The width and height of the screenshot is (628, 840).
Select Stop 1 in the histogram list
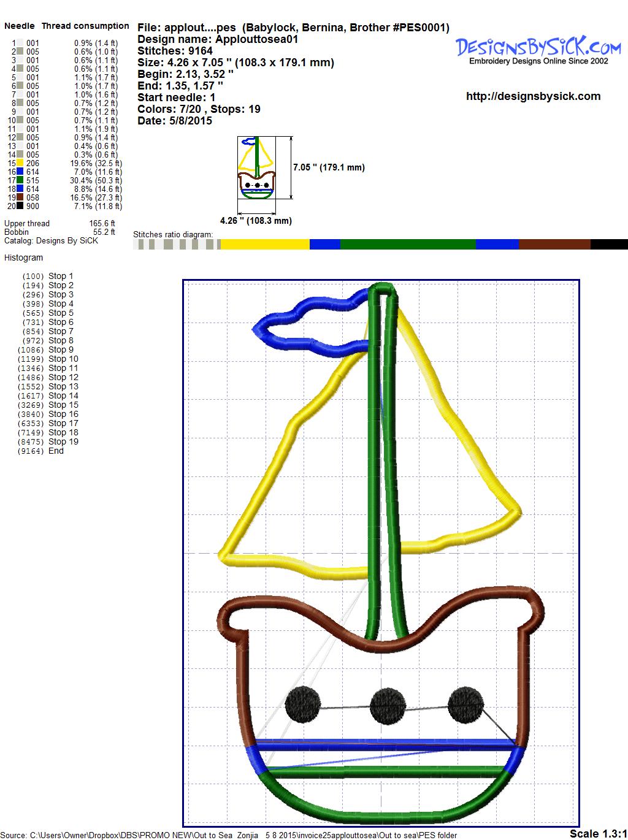pyautogui.click(x=61, y=277)
